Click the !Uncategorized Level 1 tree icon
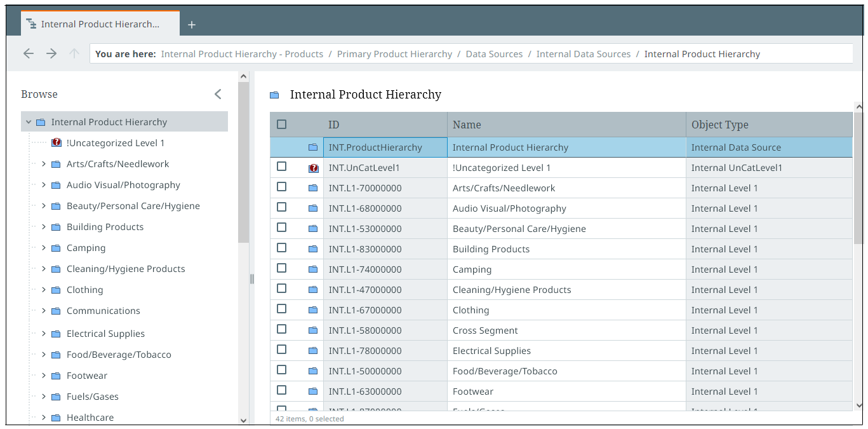 pos(57,143)
